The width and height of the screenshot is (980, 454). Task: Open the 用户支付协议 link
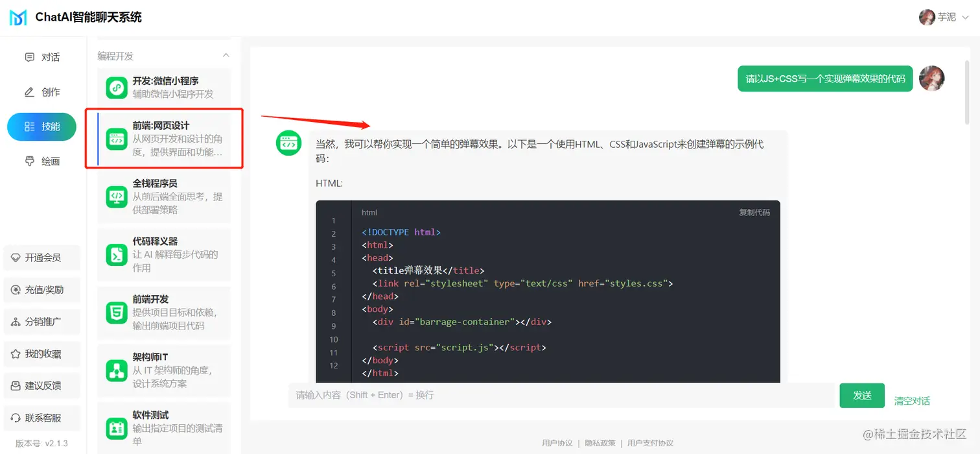pyautogui.click(x=650, y=443)
